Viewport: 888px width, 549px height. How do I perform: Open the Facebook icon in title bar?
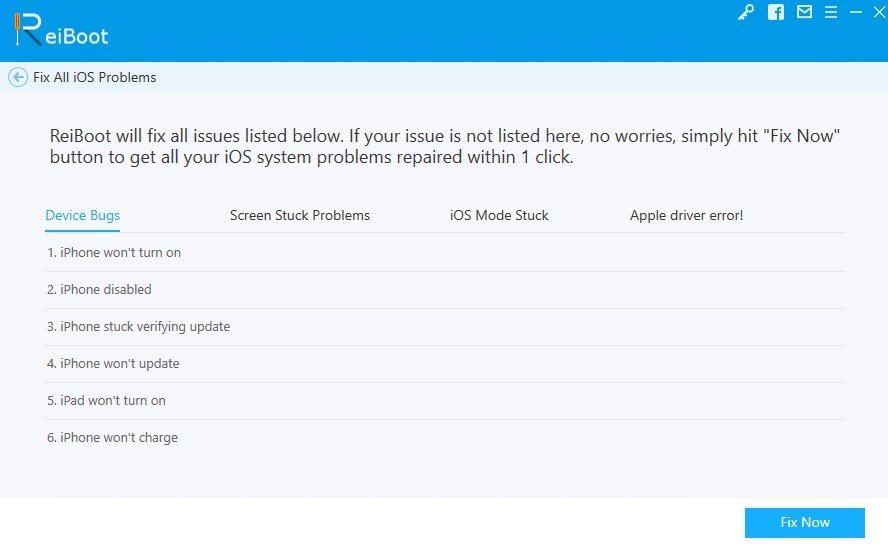click(775, 12)
